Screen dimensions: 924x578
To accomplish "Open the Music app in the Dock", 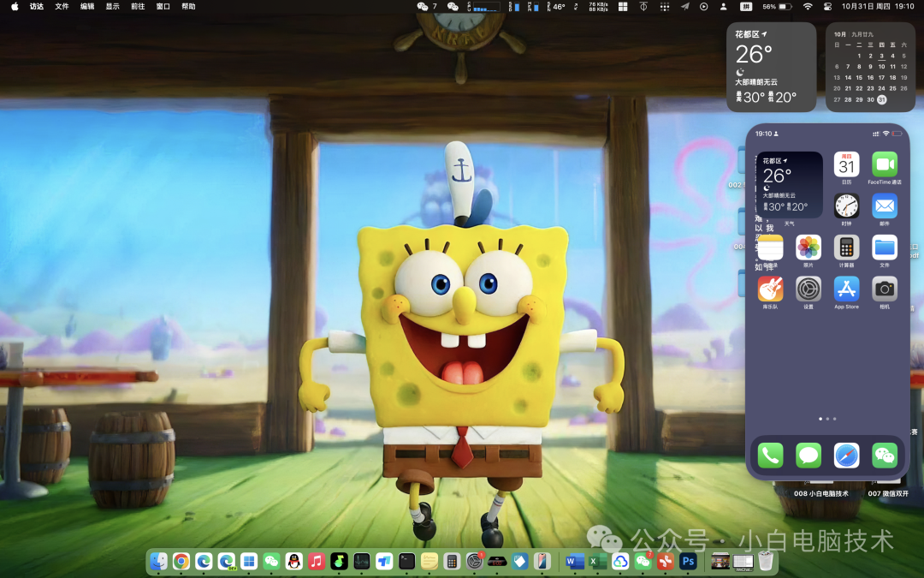I will pos(317,561).
